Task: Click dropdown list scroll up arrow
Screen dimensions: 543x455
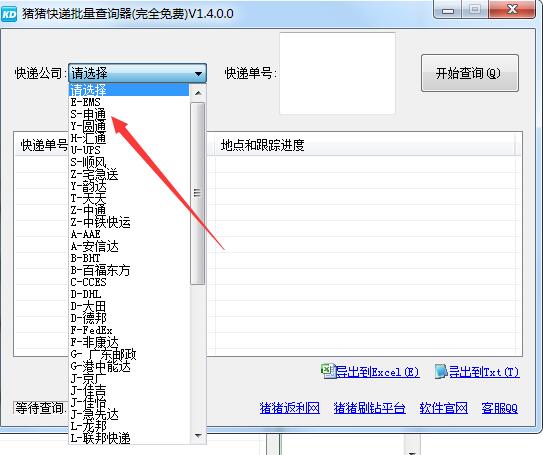Action: (x=198, y=93)
